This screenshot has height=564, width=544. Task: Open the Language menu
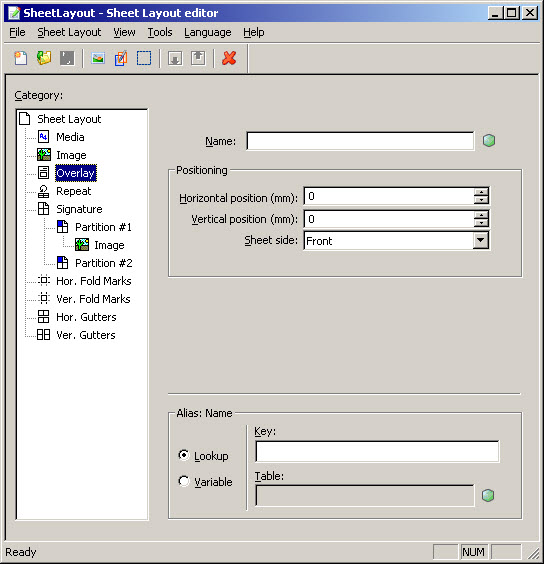click(x=208, y=32)
